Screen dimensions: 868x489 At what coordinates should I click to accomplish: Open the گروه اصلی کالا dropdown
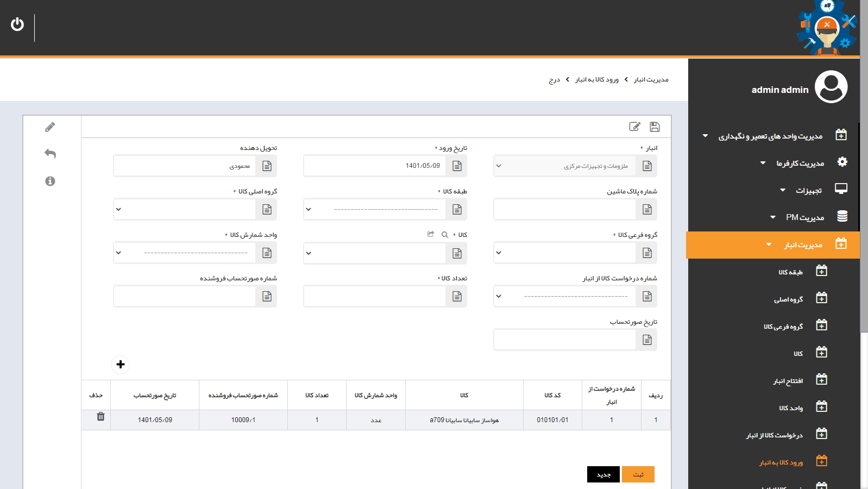point(185,210)
